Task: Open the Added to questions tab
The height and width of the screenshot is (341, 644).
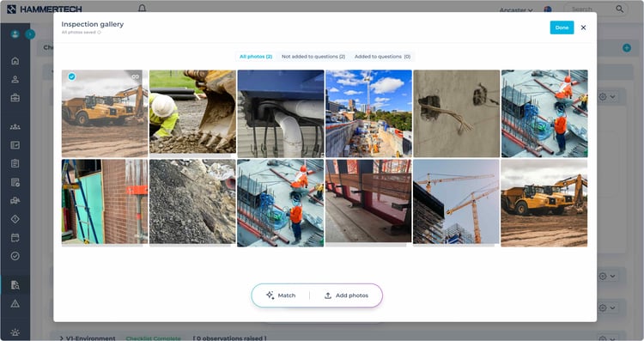Action: pos(382,57)
